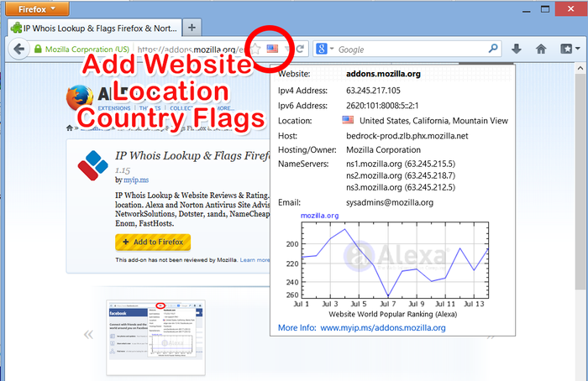
Task: Select the IP Whois Lookup & Flags tab
Action: pyautogui.click(x=94, y=28)
